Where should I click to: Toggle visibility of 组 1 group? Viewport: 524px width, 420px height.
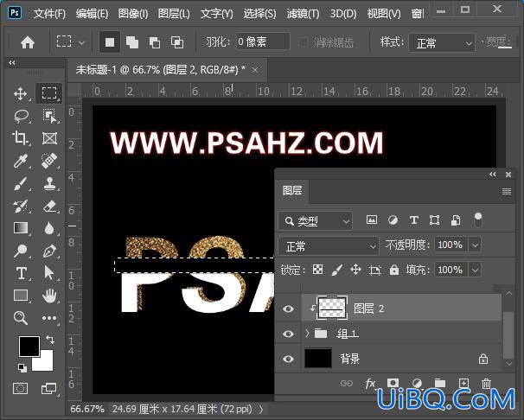(x=288, y=334)
